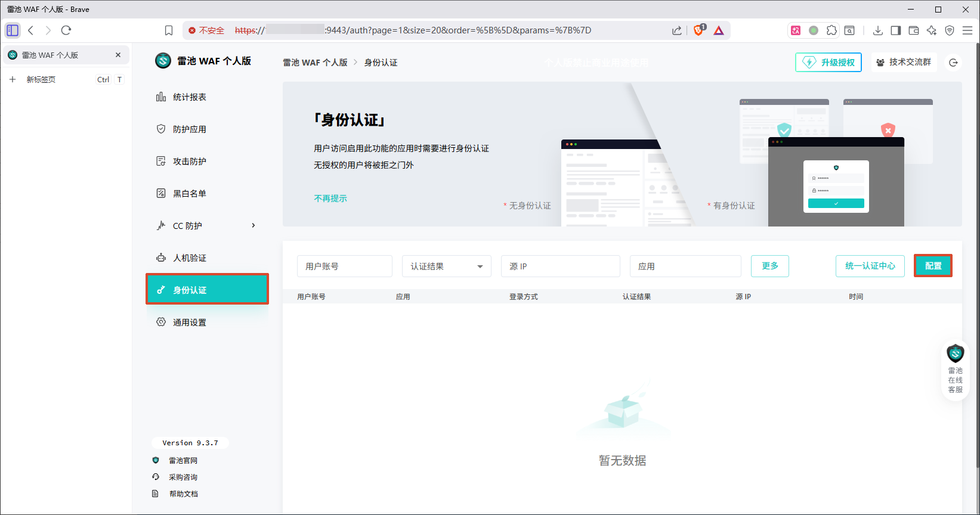Bookmark this page with the bookmark icon
The height and width of the screenshot is (515, 980).
(169, 30)
